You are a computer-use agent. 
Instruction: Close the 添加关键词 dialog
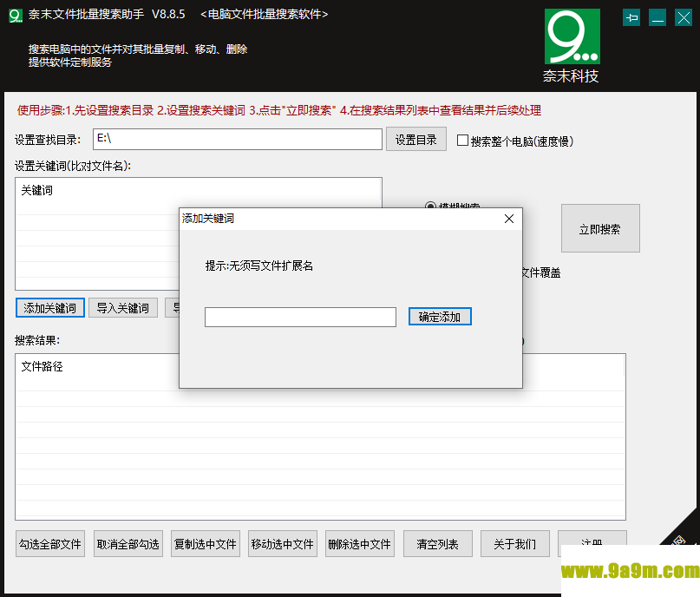tap(509, 219)
